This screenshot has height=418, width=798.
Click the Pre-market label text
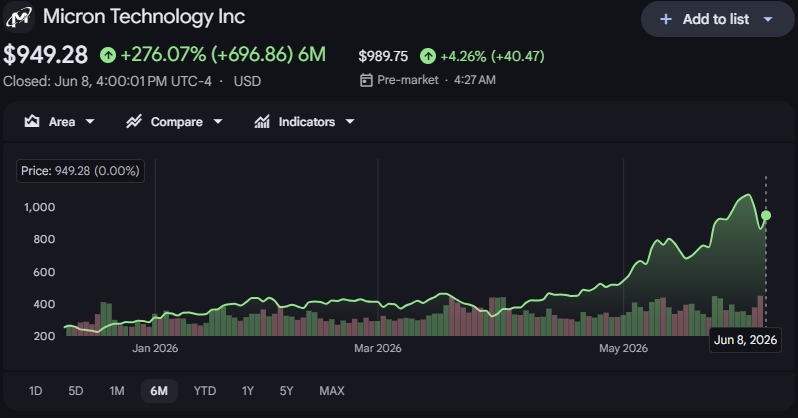(x=408, y=80)
